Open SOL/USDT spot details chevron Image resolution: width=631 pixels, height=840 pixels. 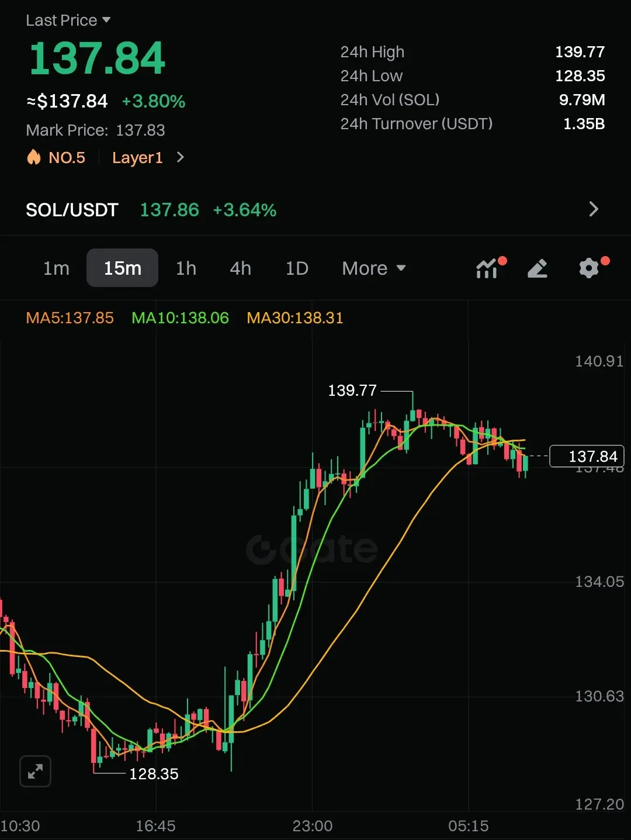coord(594,209)
